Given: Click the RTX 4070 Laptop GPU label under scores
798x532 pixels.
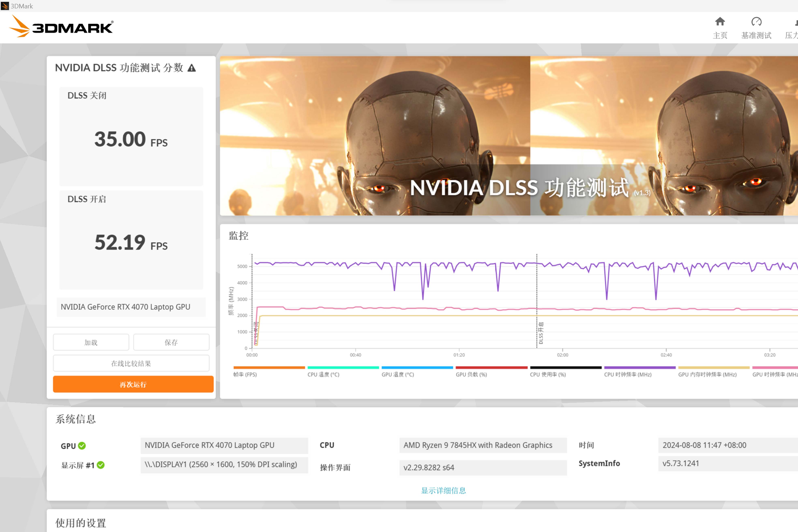Looking at the screenshot, I should (x=131, y=307).
